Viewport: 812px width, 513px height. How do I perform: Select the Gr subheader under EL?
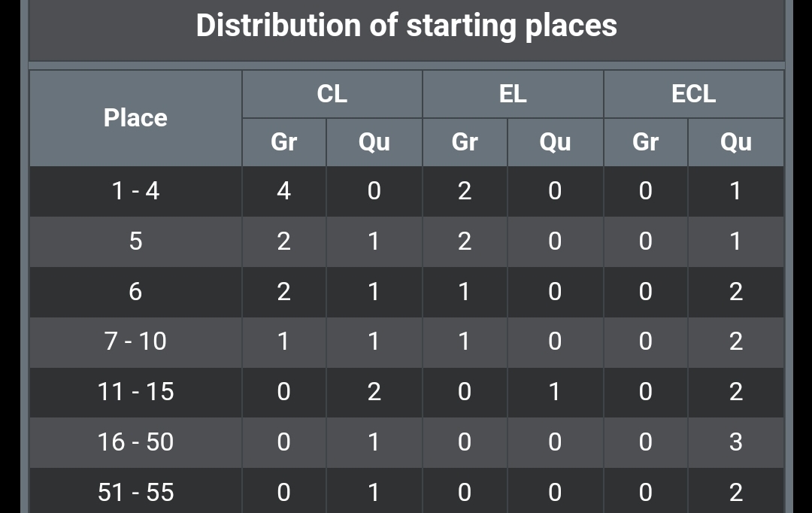[x=465, y=142]
